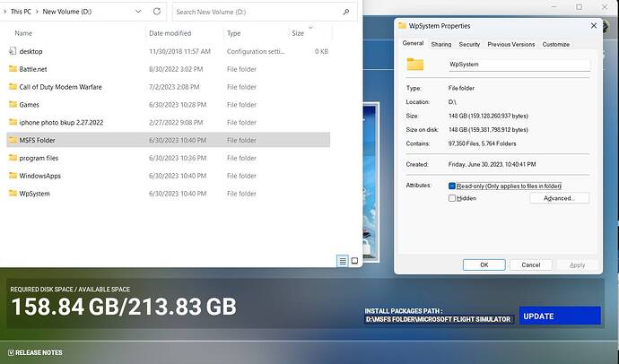The image size is (619, 364).
Task: Sort by the Name column header
Action: pyautogui.click(x=23, y=33)
